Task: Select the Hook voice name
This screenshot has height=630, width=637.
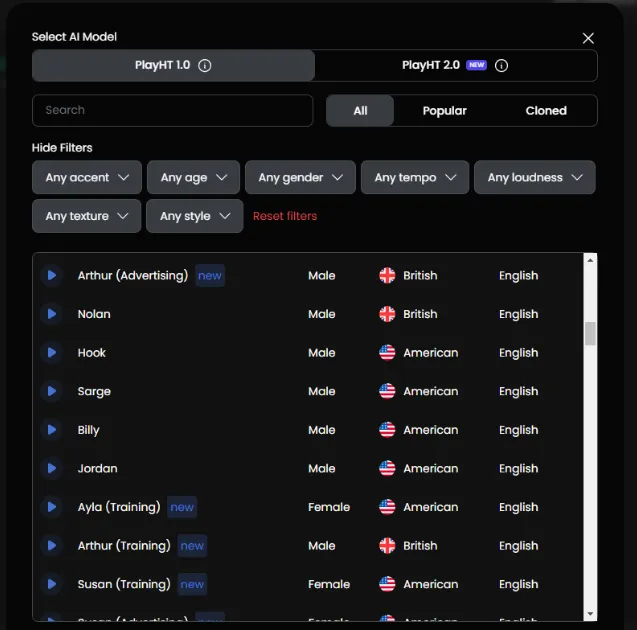Action: click(91, 353)
